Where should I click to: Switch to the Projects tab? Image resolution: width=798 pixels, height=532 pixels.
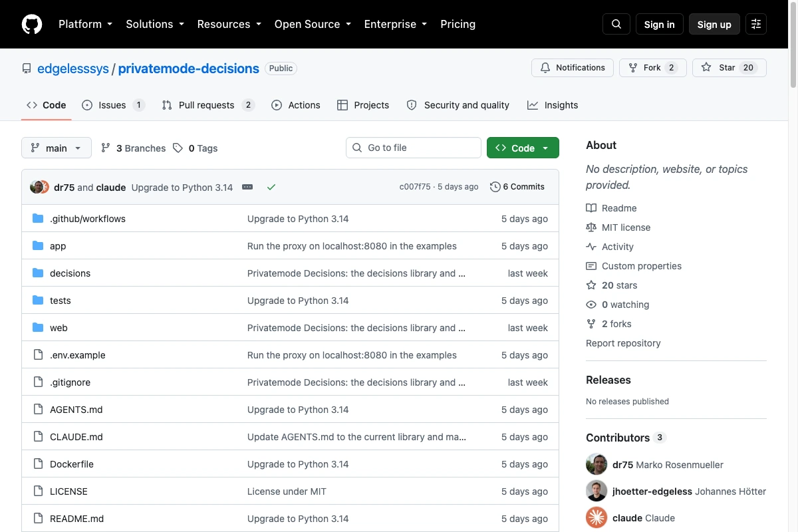pyautogui.click(x=363, y=105)
